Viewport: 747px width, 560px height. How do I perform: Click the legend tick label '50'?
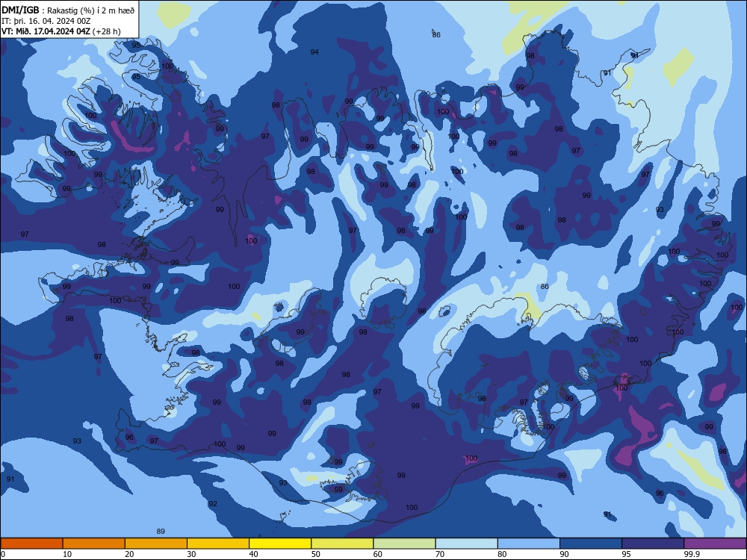point(315,554)
